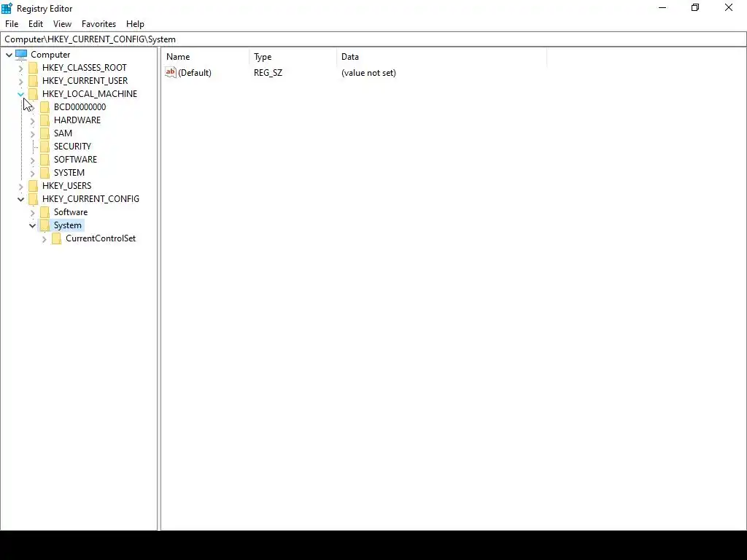Restore down the Registry Editor window
The width and height of the screenshot is (747, 560).
coord(695,7)
